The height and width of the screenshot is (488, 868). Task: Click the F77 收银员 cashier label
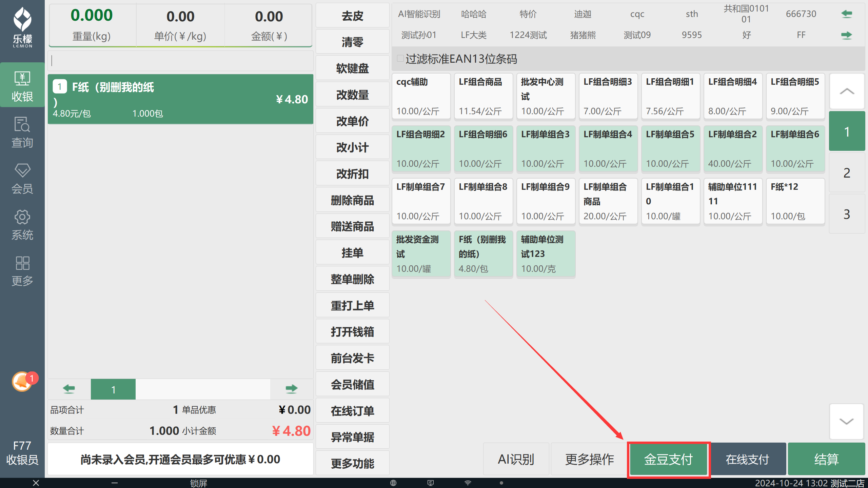click(22, 453)
